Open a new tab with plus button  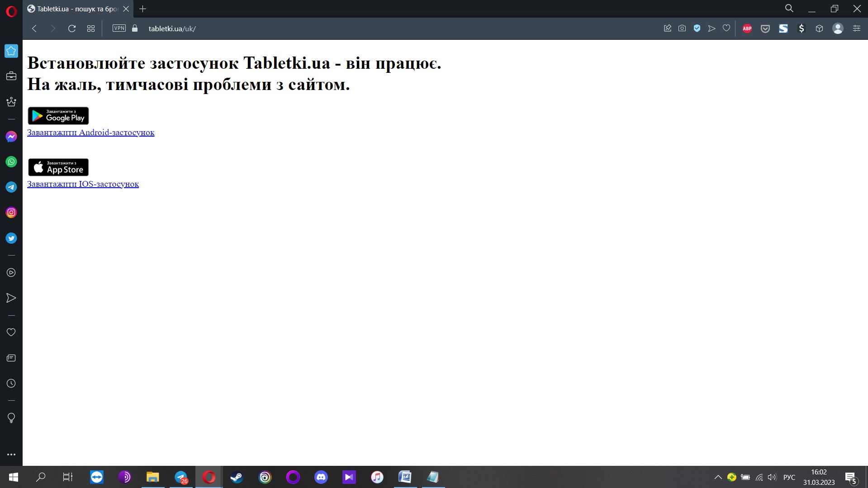coord(143,9)
